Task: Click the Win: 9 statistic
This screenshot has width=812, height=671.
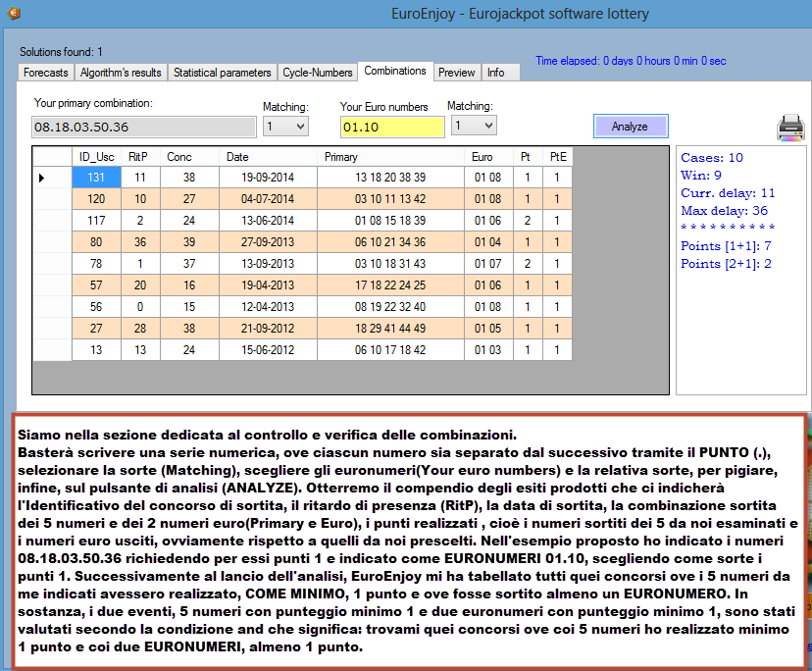Action: (x=700, y=176)
